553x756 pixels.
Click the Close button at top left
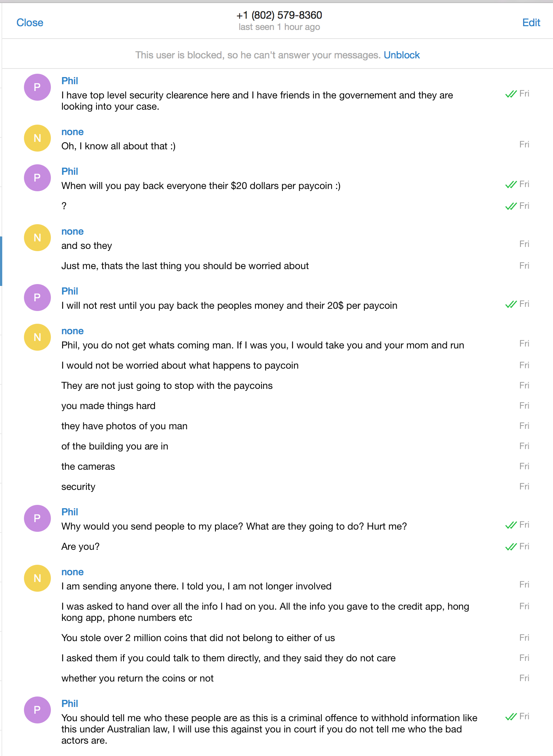30,22
